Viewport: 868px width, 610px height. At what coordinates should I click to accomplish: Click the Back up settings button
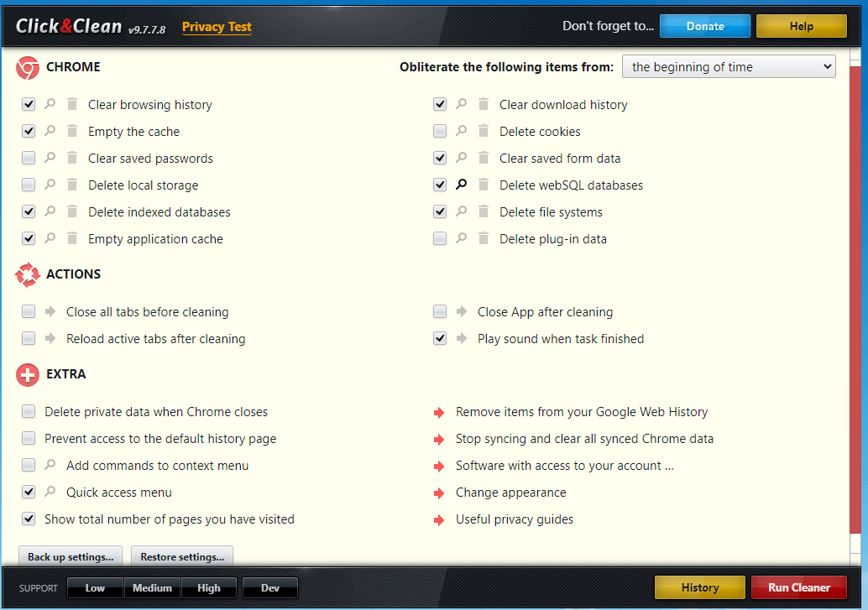pyautogui.click(x=71, y=556)
